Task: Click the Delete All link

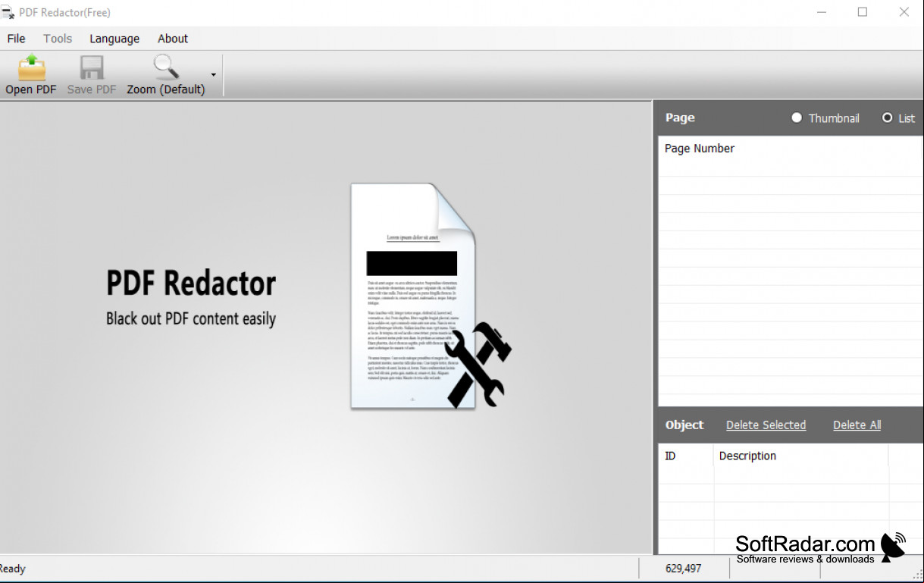Action: 857,425
